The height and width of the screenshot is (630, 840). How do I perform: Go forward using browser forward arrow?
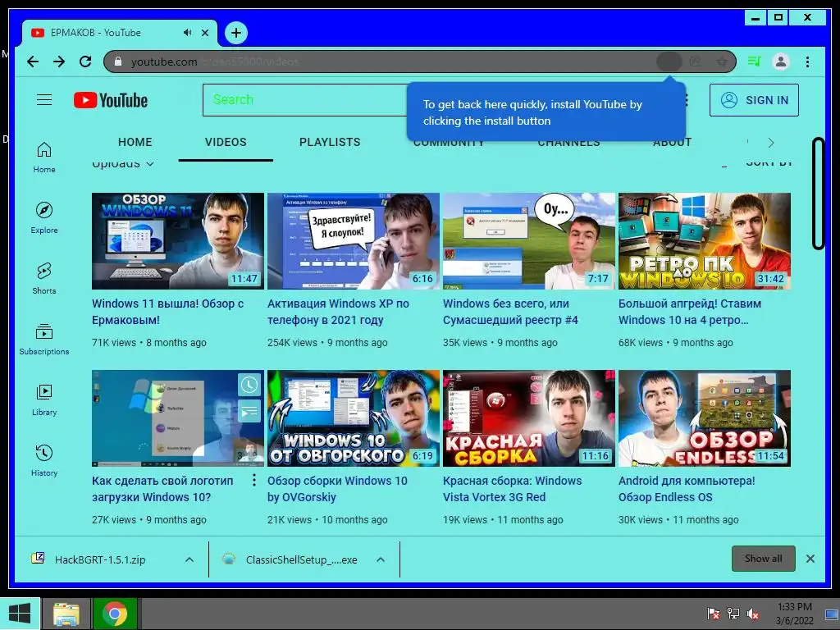59,62
